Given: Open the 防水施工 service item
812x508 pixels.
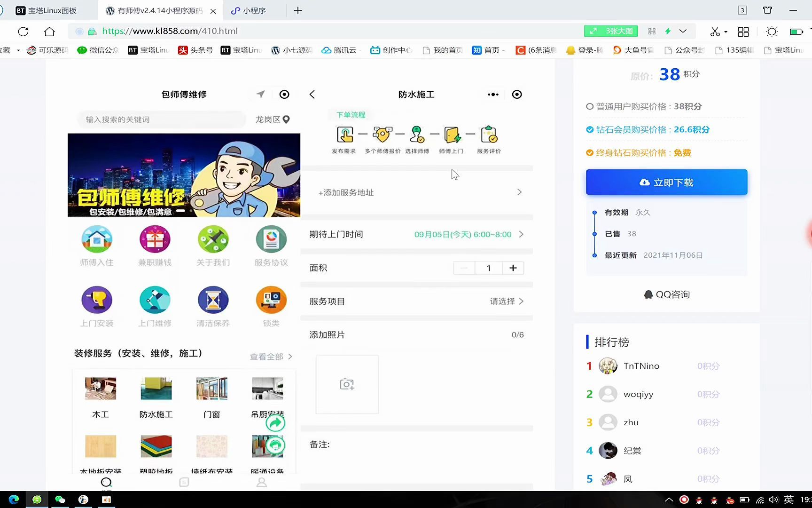Looking at the screenshot, I should pos(156,398).
